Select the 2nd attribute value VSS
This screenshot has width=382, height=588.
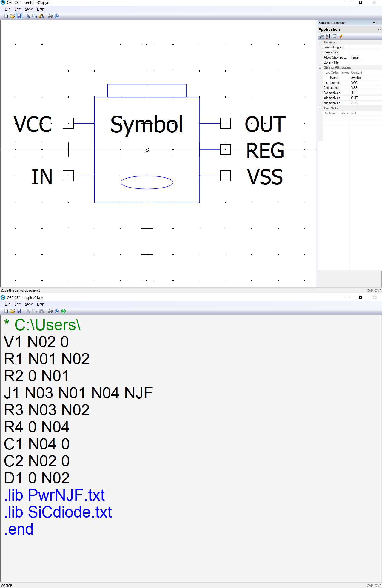pos(366,88)
